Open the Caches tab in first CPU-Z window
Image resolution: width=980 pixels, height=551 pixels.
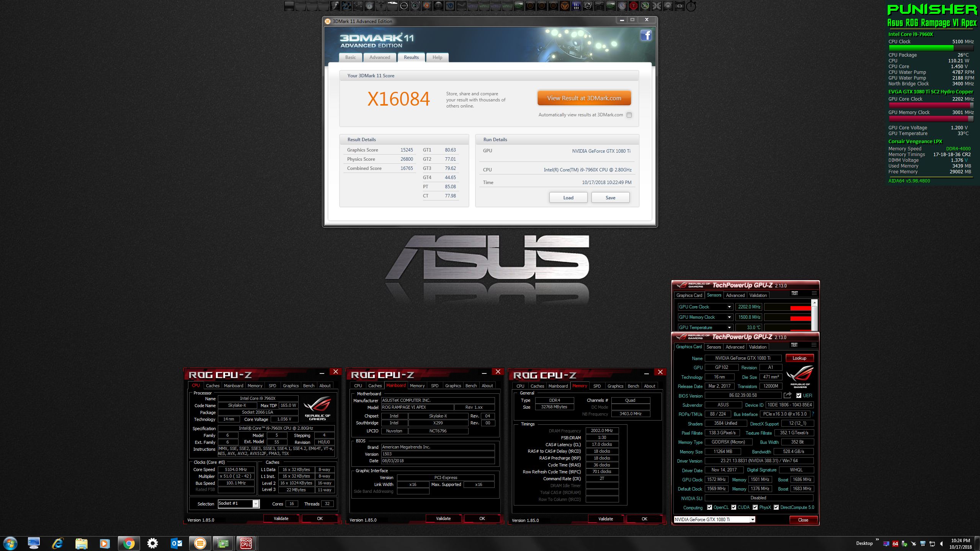click(212, 386)
